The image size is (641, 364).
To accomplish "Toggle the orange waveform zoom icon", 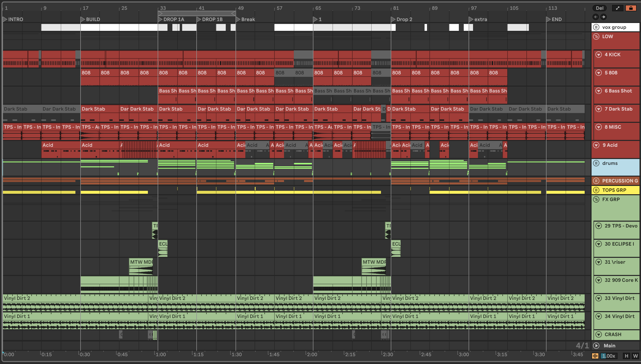I will tap(595, 356).
